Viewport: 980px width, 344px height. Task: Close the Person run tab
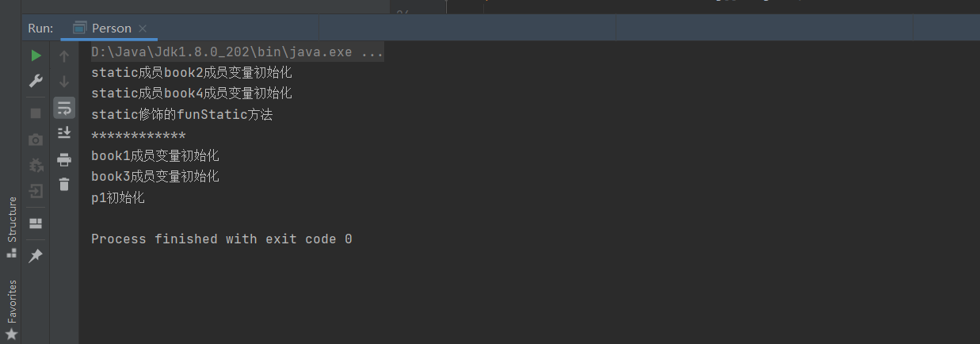pos(143,29)
